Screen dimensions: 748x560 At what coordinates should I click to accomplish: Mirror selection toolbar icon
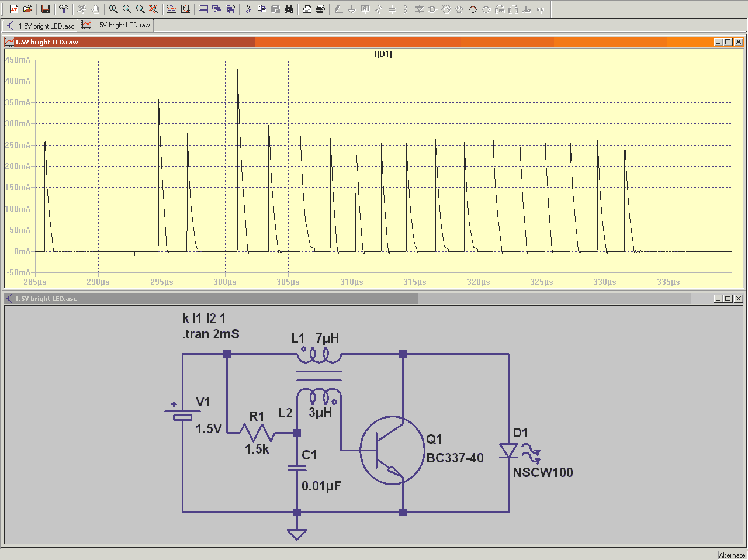[513, 9]
